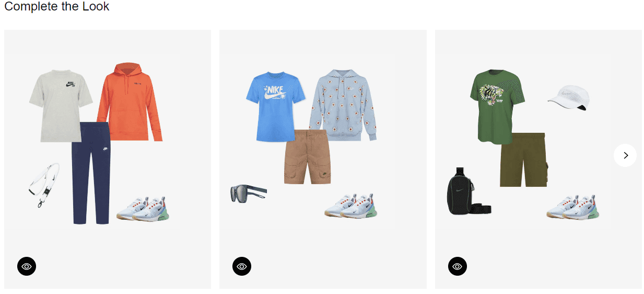
Task: View the sneakers in the third look
Action: pos(573,207)
